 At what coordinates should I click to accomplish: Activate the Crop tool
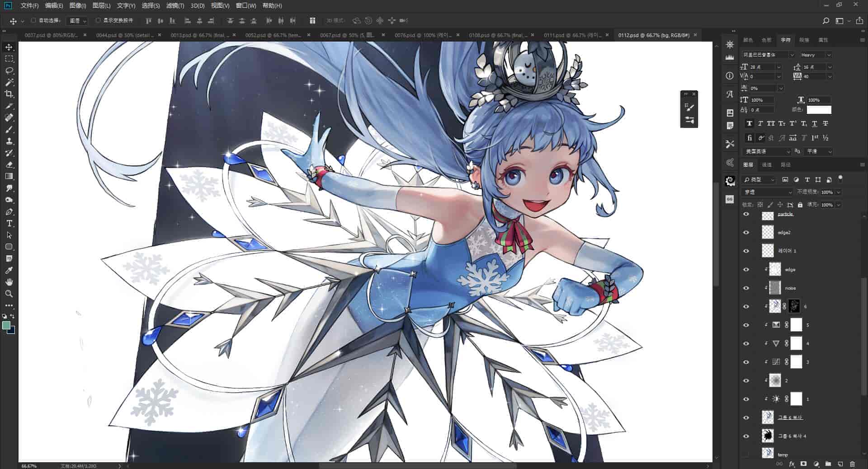tap(9, 94)
